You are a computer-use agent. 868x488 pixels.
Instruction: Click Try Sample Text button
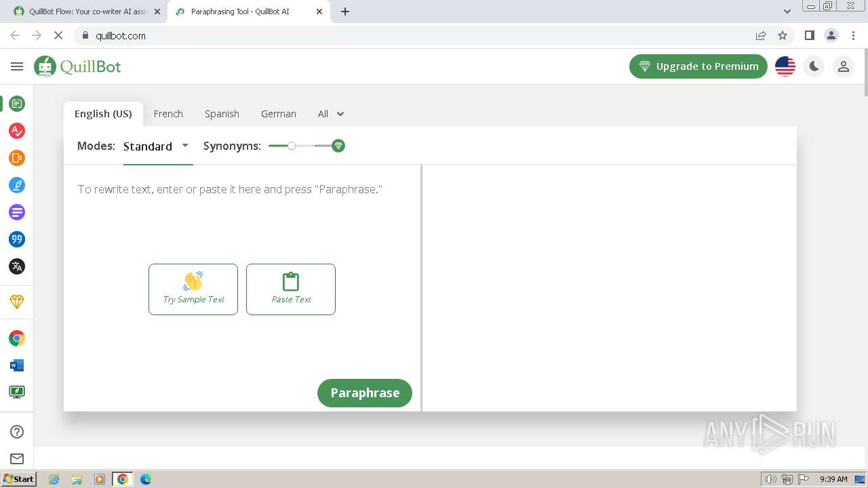click(193, 289)
